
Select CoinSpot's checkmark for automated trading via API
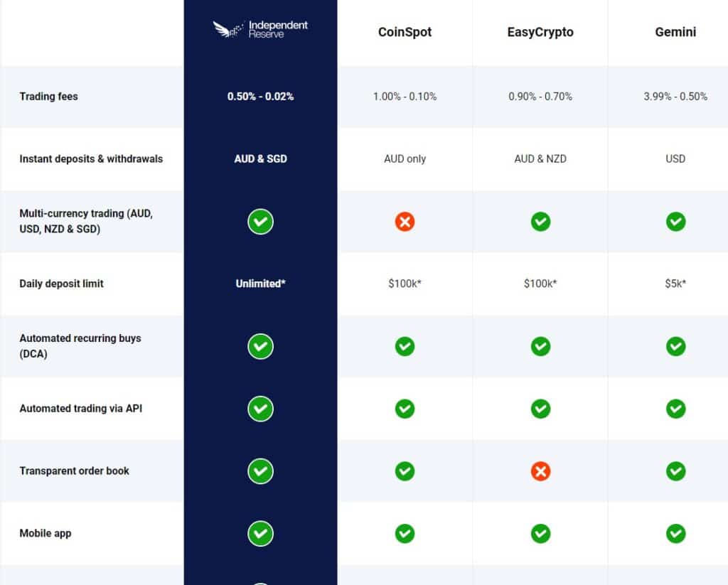tap(405, 409)
